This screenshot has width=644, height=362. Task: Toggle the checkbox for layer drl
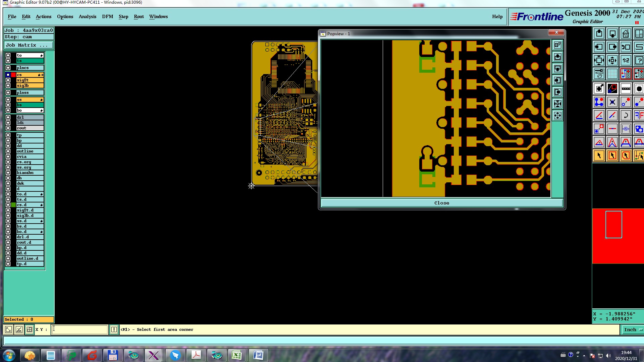pyautogui.click(x=8, y=117)
